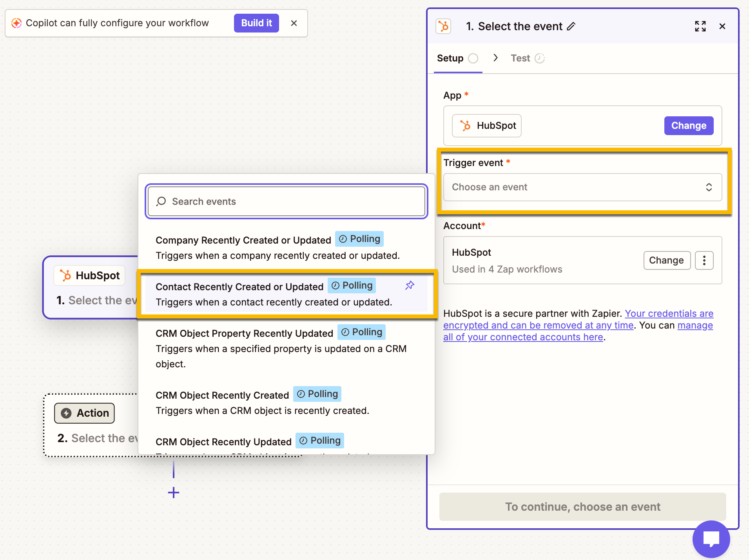Screen dimensions: 749x560
Task: Click the Action chip on step 2
Action: [x=85, y=413]
